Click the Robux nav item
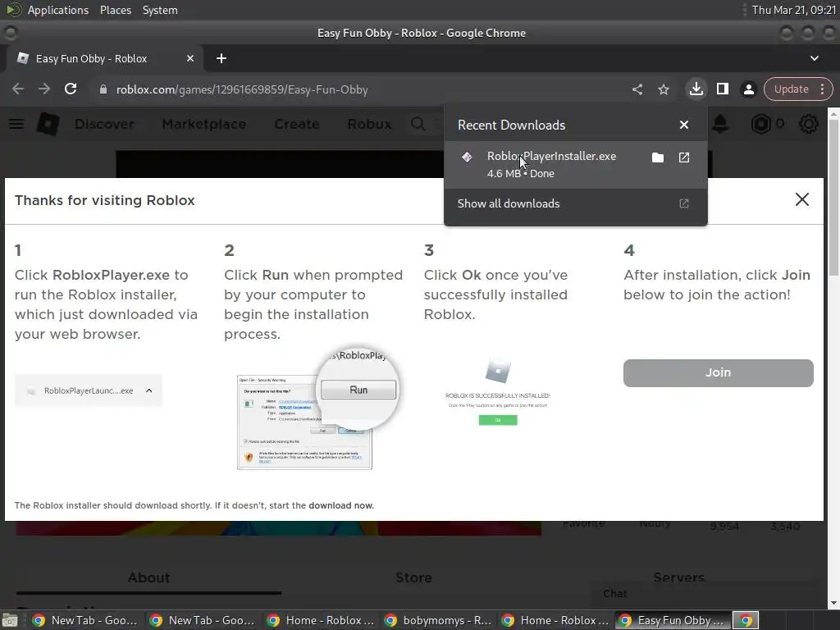Image resolution: width=840 pixels, height=630 pixels. (x=369, y=124)
